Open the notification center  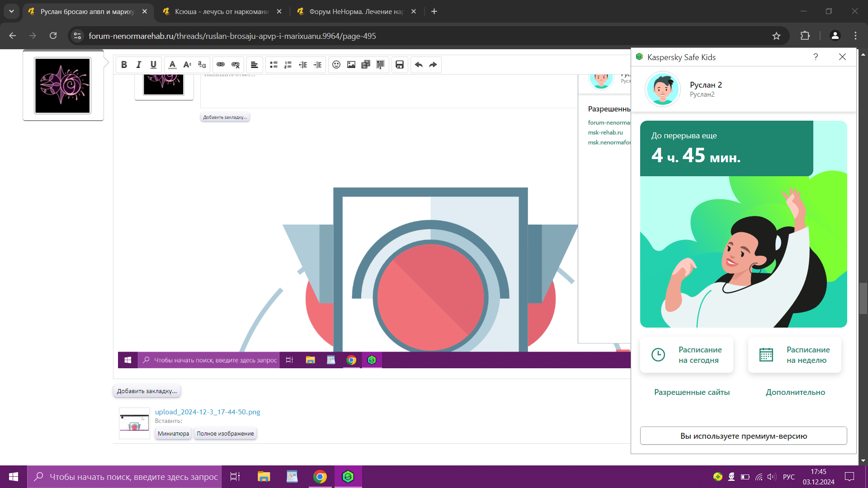tap(849, 477)
